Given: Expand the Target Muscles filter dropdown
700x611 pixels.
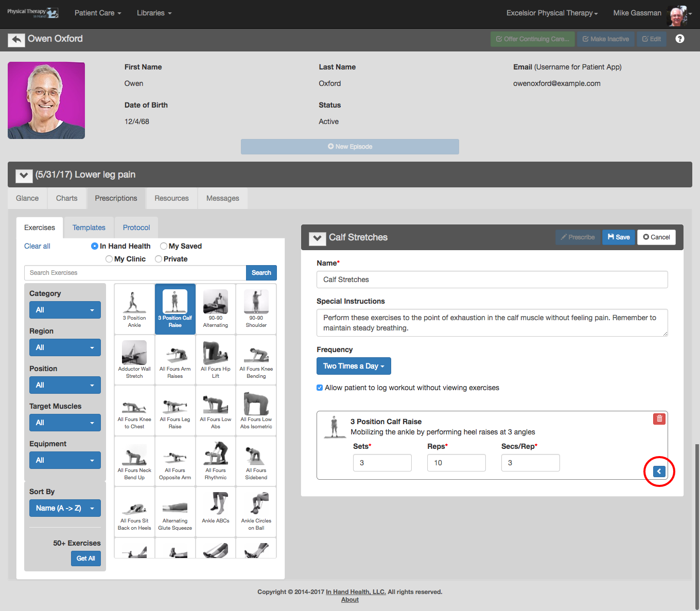Looking at the screenshot, I should pos(65,423).
